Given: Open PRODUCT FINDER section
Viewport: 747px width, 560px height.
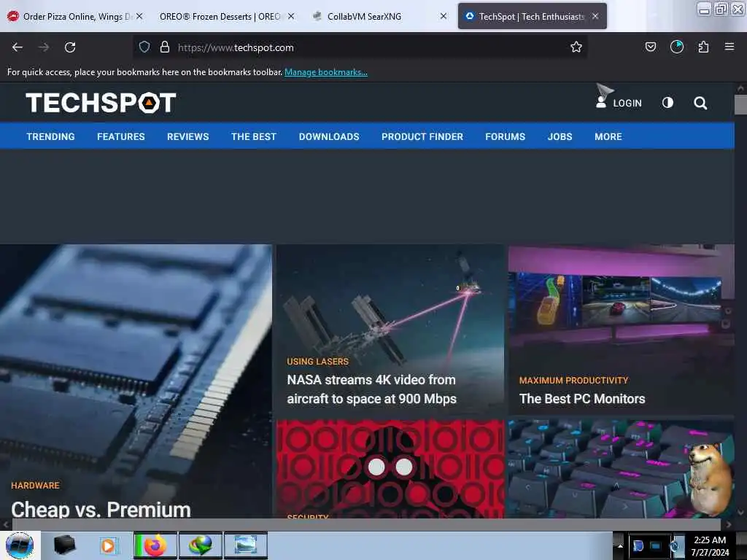Looking at the screenshot, I should click(x=422, y=136).
